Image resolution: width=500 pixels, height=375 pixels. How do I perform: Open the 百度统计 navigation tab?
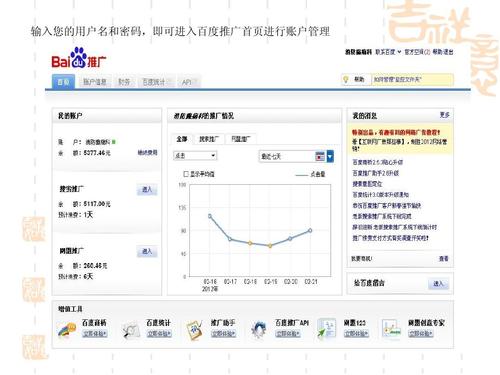pos(156,82)
